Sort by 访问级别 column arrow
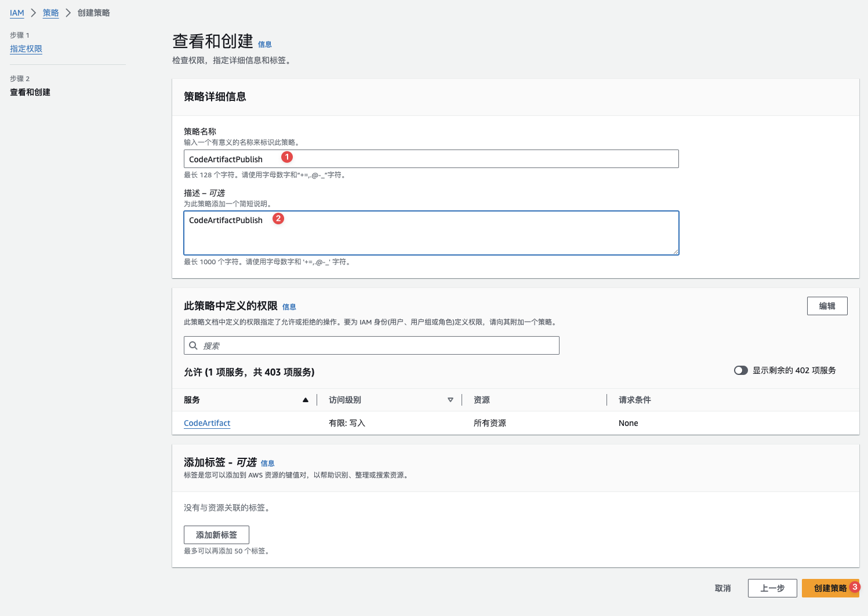 pyautogui.click(x=451, y=400)
